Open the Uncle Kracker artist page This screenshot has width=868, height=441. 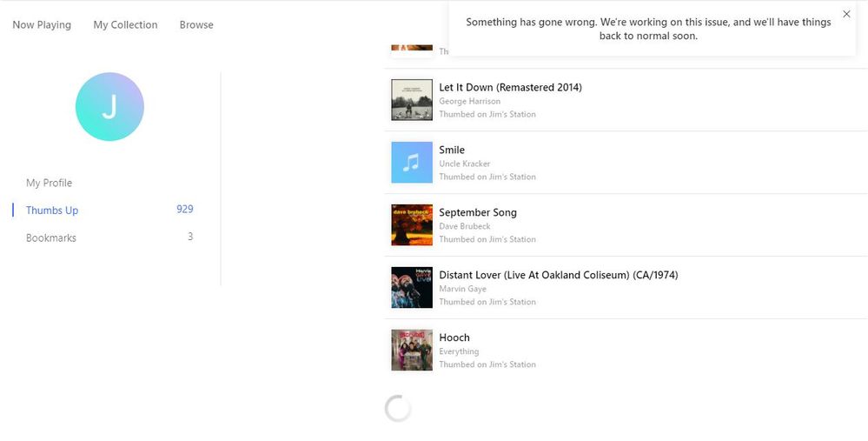464,164
